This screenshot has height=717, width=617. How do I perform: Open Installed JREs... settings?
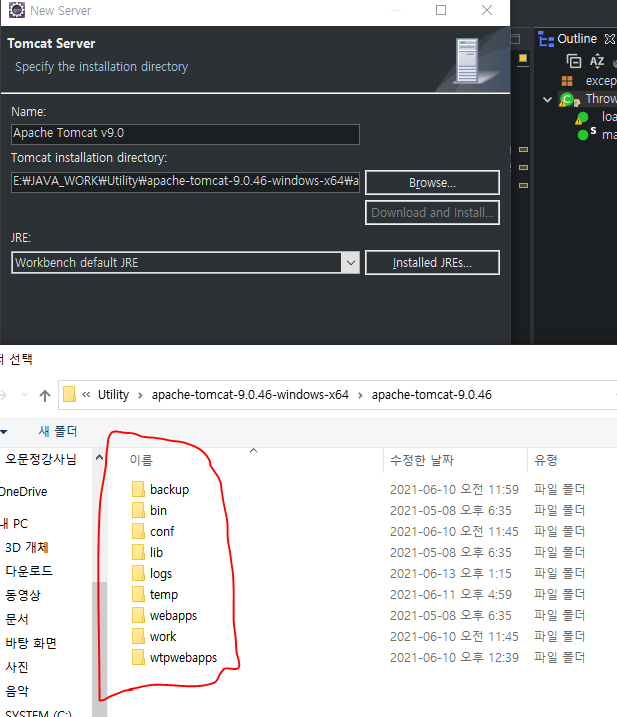click(x=432, y=262)
